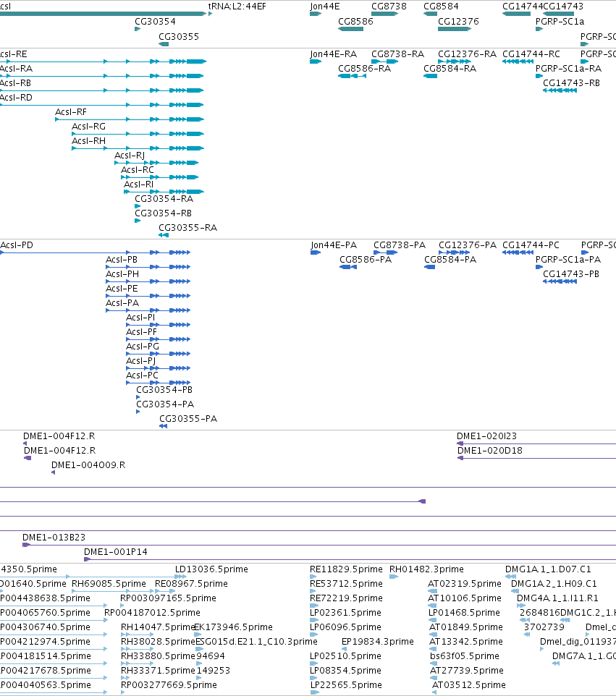Click the Acsl-RF transcript label
Screen dimensions: 616x696
[x=71, y=112]
